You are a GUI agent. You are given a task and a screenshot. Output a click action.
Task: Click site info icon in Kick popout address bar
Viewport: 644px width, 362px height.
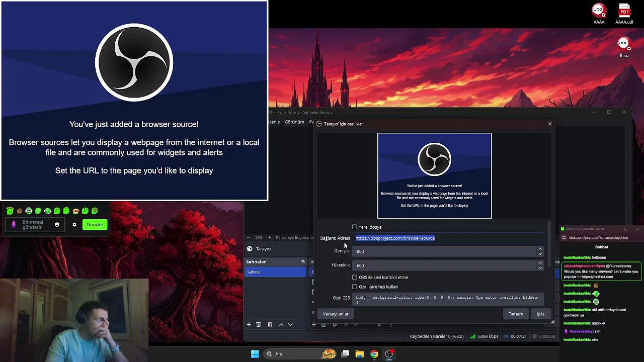(564, 238)
